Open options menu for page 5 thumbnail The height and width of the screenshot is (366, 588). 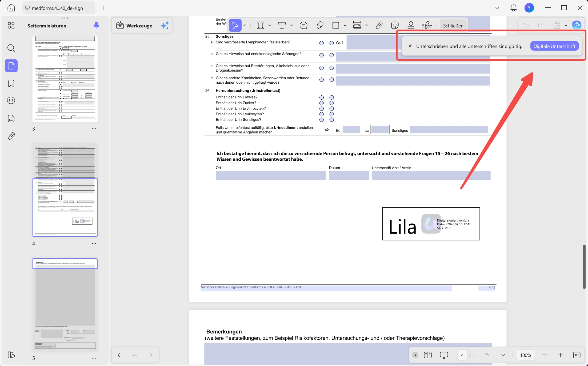94,358
